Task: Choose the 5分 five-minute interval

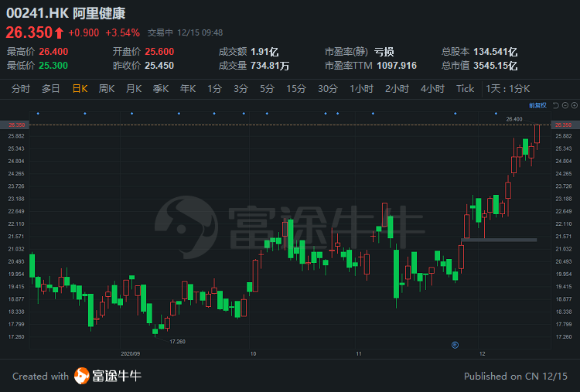Action: coord(267,89)
